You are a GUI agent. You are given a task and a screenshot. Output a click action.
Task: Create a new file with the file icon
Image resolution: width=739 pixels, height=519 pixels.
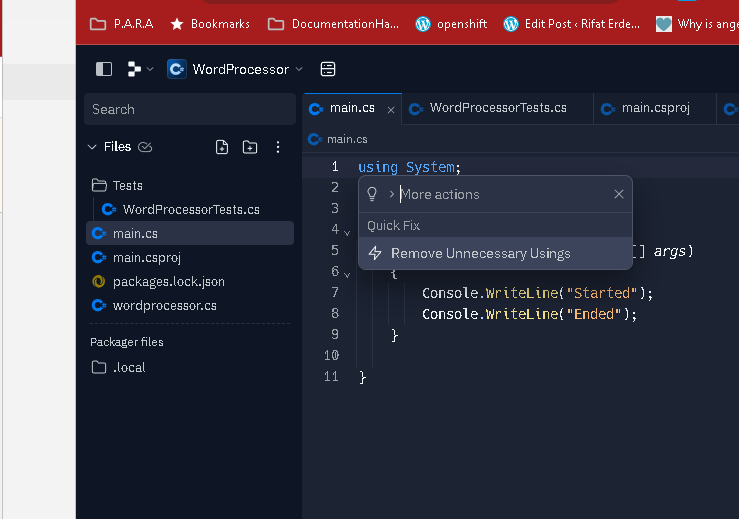[x=222, y=147]
